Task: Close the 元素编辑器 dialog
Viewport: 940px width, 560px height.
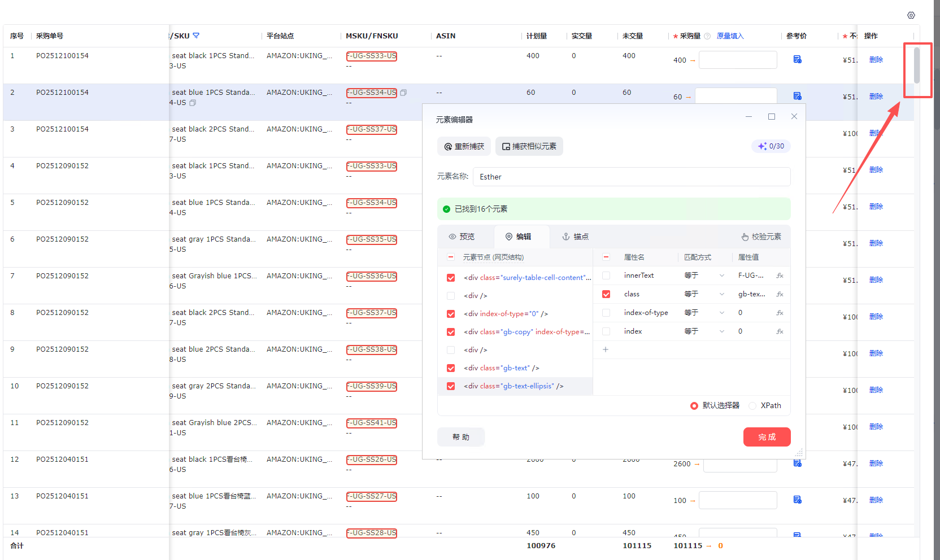Action: point(794,116)
